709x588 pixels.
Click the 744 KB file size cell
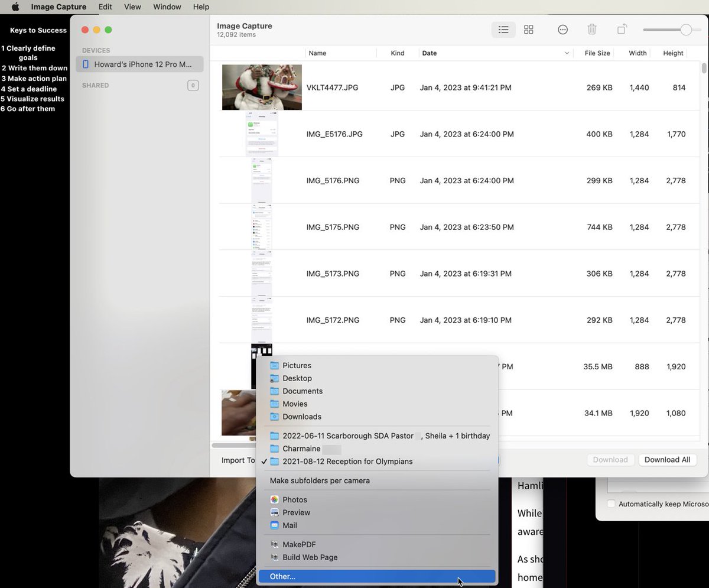pos(599,227)
